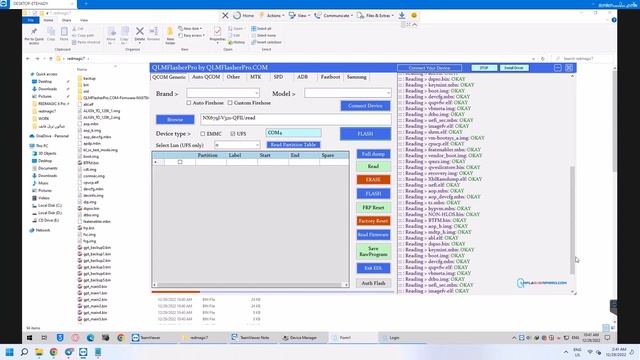Open the Select Lun dropdown
Viewport: 640px width, 360px height.
click(x=237, y=145)
